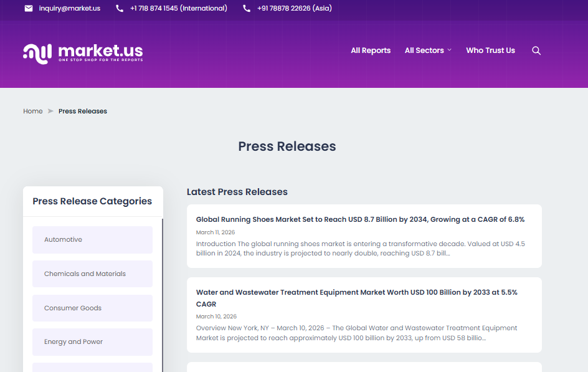Click the phone icon beside Asia number
The height and width of the screenshot is (372, 588).
tap(247, 8)
